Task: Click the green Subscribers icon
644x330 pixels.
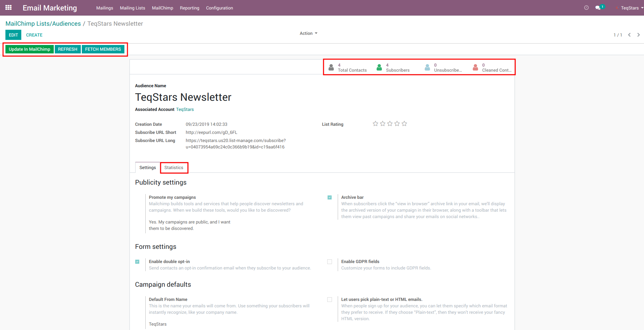Action: tap(379, 68)
